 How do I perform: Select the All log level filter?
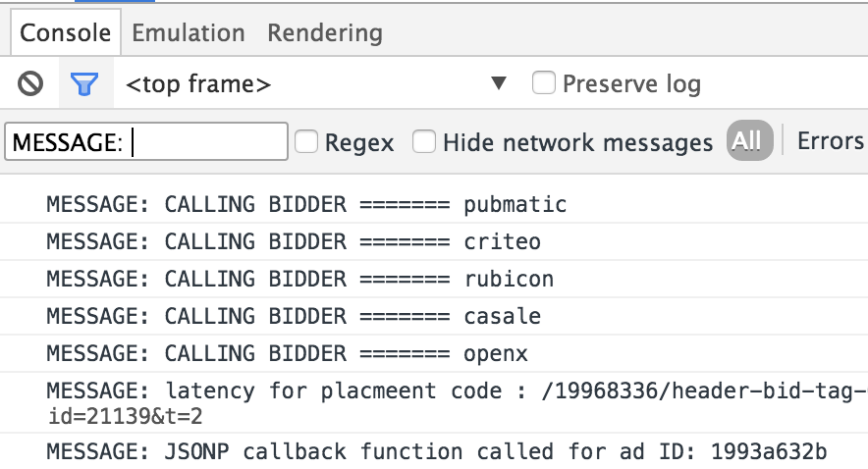[749, 141]
